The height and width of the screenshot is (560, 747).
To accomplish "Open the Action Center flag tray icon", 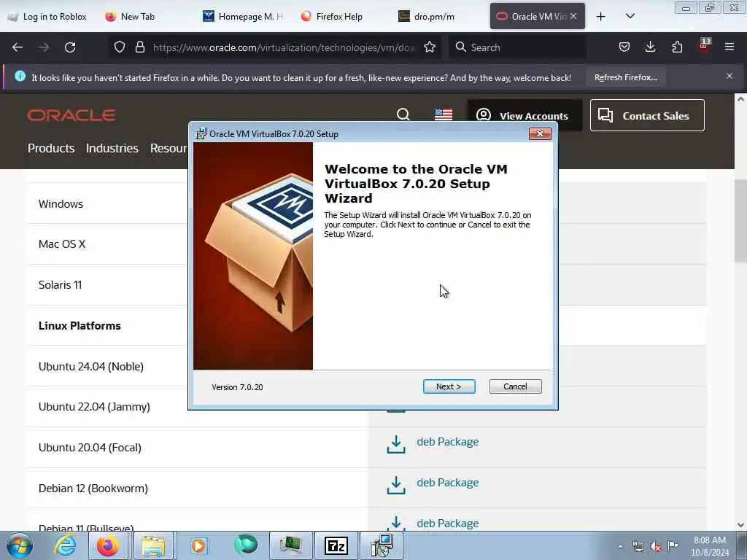I will tap(673, 546).
